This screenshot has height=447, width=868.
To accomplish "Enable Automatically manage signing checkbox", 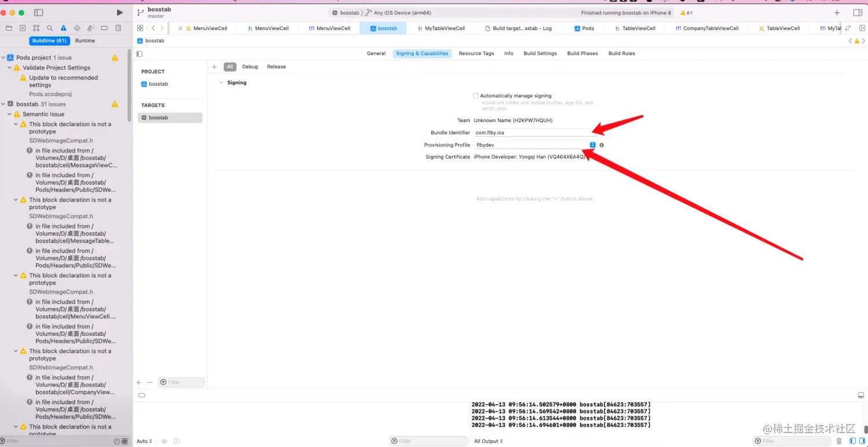I will click(476, 96).
